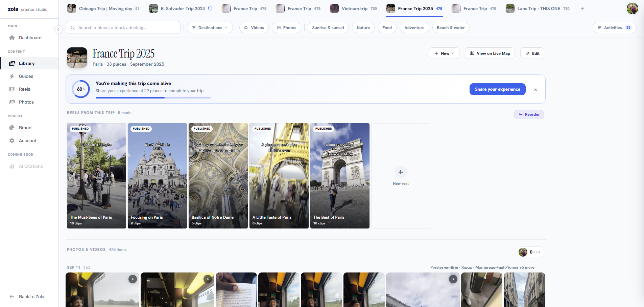Screen dimensions: 644x307
Task: Open the Vietnam trip tab
Action: [353, 8]
